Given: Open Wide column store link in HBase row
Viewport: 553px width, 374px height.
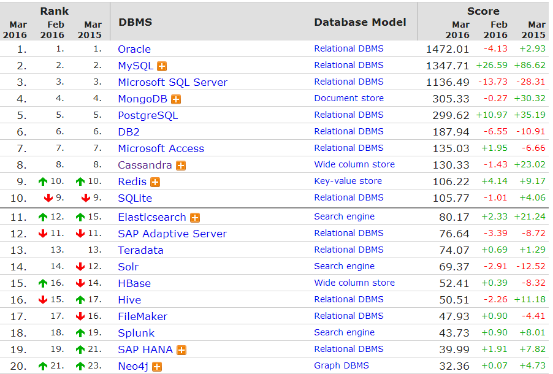Looking at the screenshot, I should click(354, 283).
